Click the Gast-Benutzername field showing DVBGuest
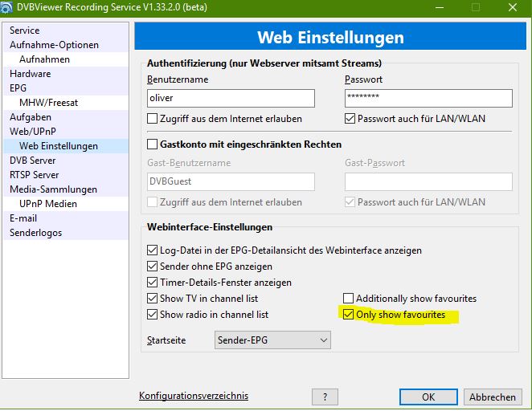532x411 pixels. (231, 181)
